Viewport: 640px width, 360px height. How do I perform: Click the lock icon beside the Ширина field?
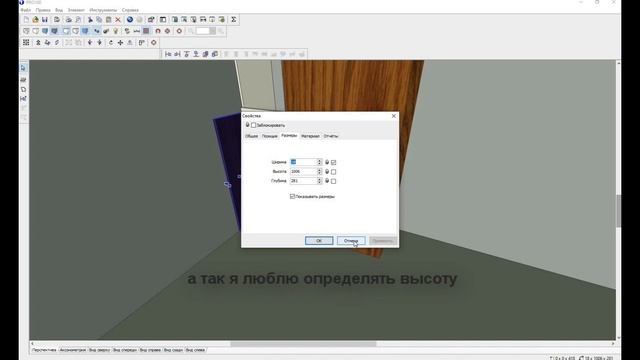click(327, 162)
